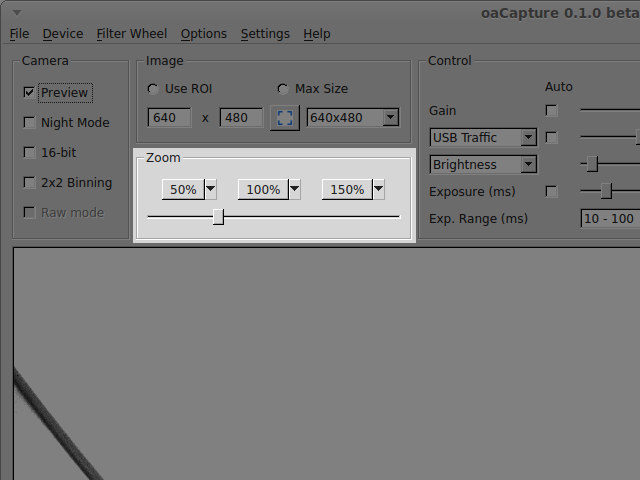Check the Exposure Auto checkbox
This screenshot has height=480, width=640.
coord(551,191)
